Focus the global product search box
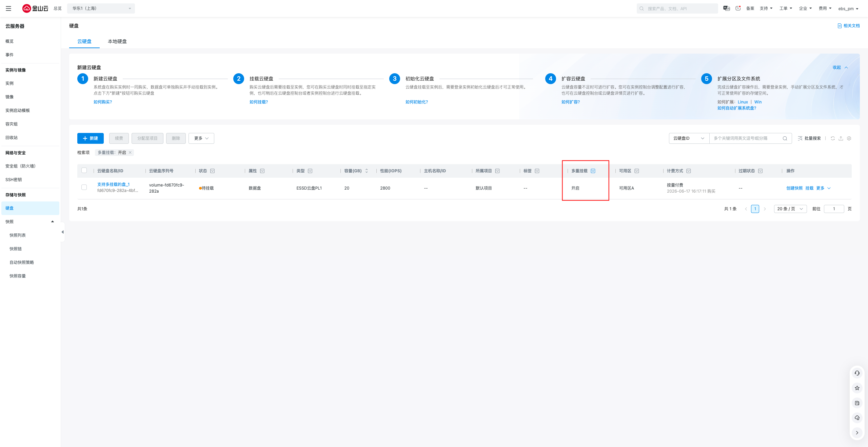The width and height of the screenshot is (868, 447). click(x=677, y=8)
